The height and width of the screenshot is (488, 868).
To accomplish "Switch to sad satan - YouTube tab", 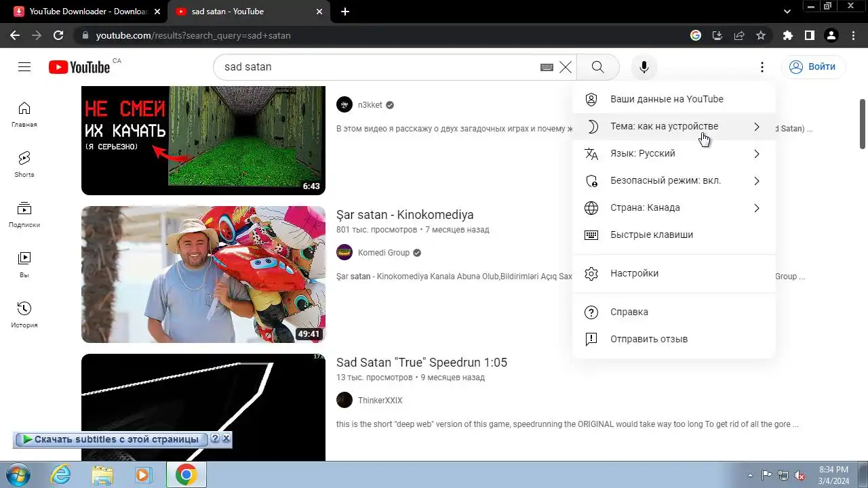I will pyautogui.click(x=250, y=12).
